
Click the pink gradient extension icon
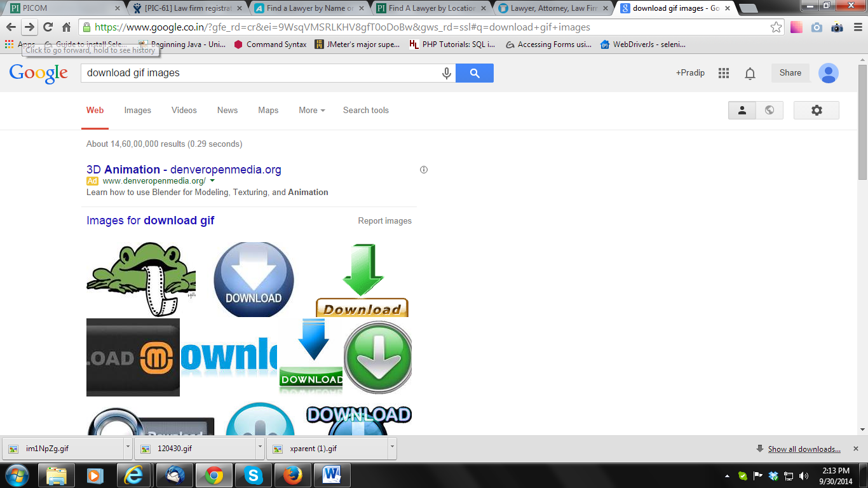[796, 27]
